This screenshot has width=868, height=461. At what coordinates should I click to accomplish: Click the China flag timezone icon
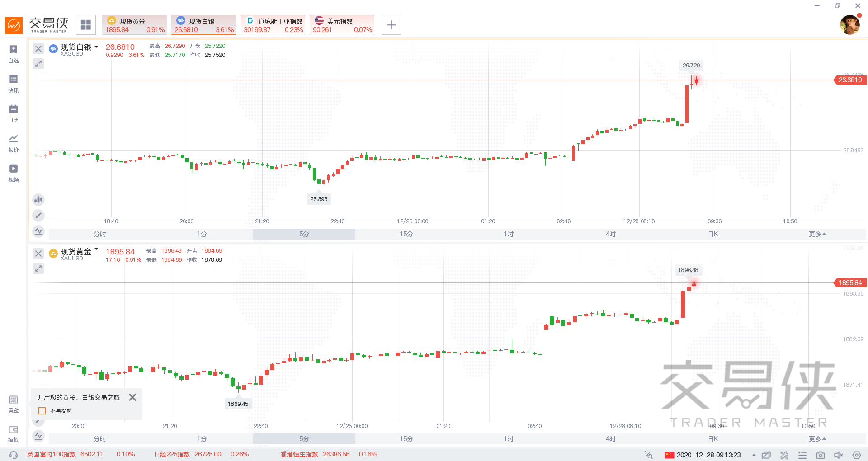pos(670,455)
